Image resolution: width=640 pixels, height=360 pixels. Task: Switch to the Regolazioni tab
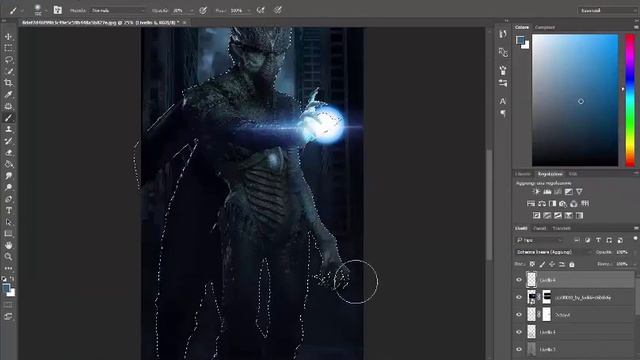pyautogui.click(x=550, y=173)
